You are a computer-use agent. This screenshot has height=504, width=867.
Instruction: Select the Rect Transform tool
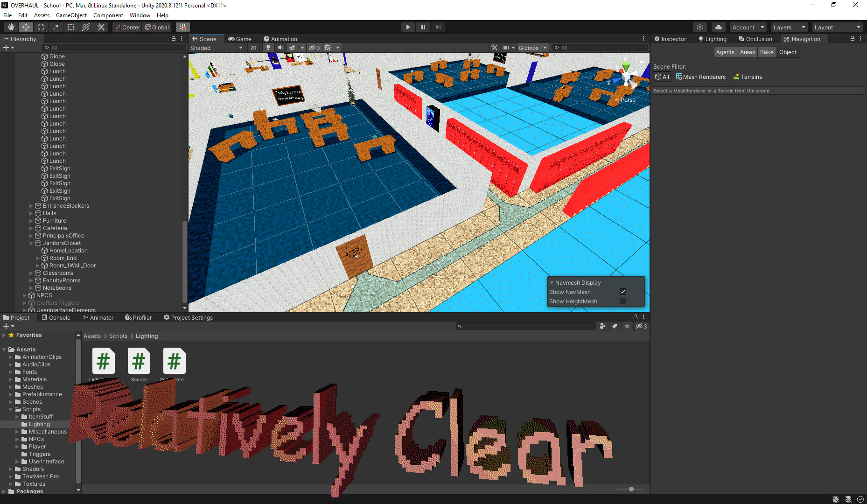pos(70,27)
